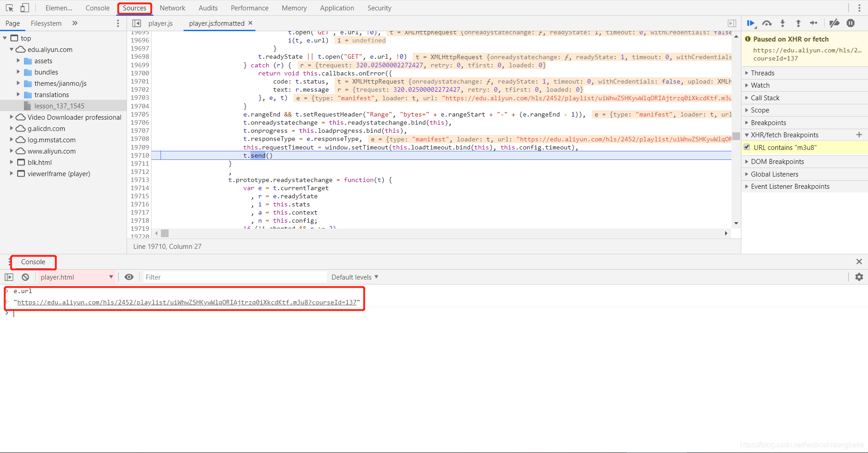Expand g.alicdn.com domain node

pyautogui.click(x=11, y=128)
